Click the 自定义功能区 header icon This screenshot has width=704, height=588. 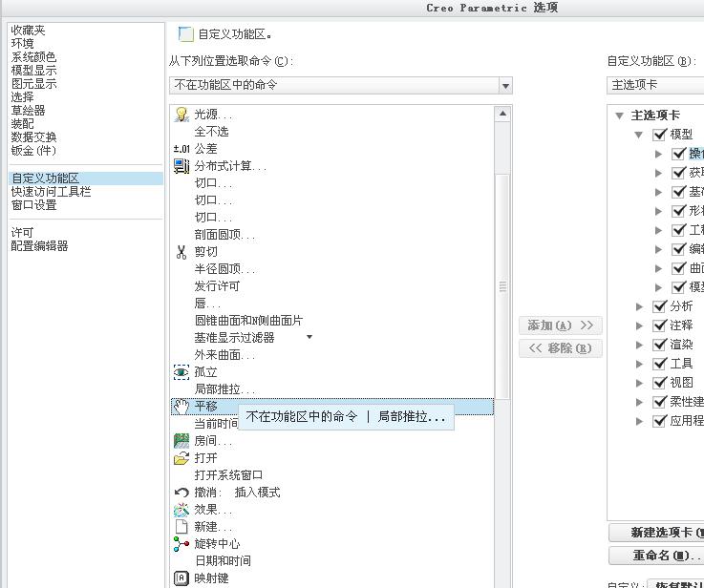coord(185,34)
